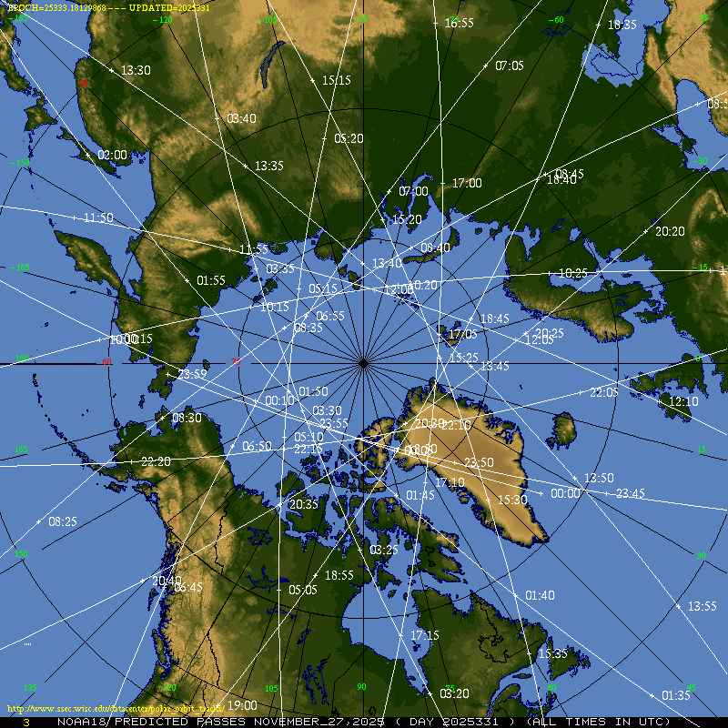Select the 16:55 pass time marker
Screen dimensions: 728x728
pyautogui.click(x=458, y=23)
